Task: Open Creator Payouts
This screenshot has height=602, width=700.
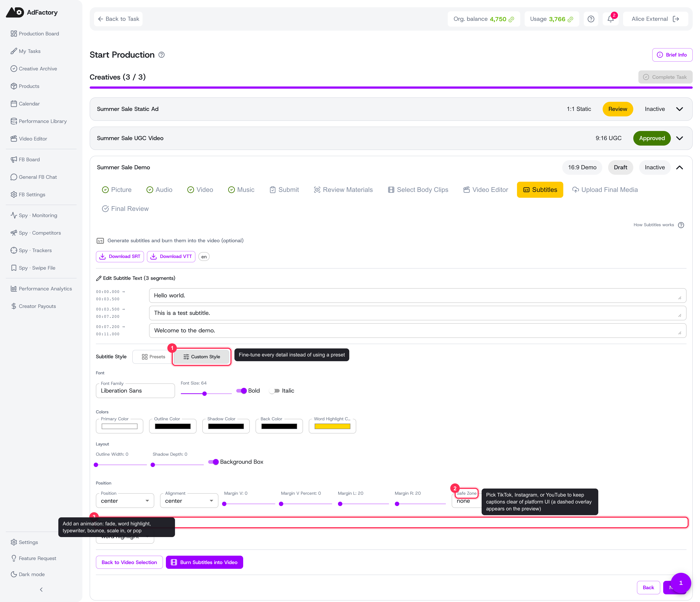Action: 33,306
